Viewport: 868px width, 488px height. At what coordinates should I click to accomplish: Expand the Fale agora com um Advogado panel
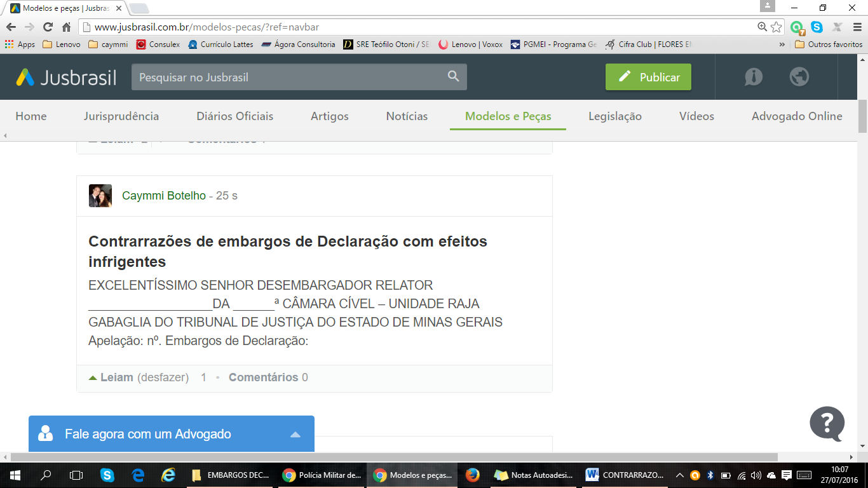pos(295,435)
